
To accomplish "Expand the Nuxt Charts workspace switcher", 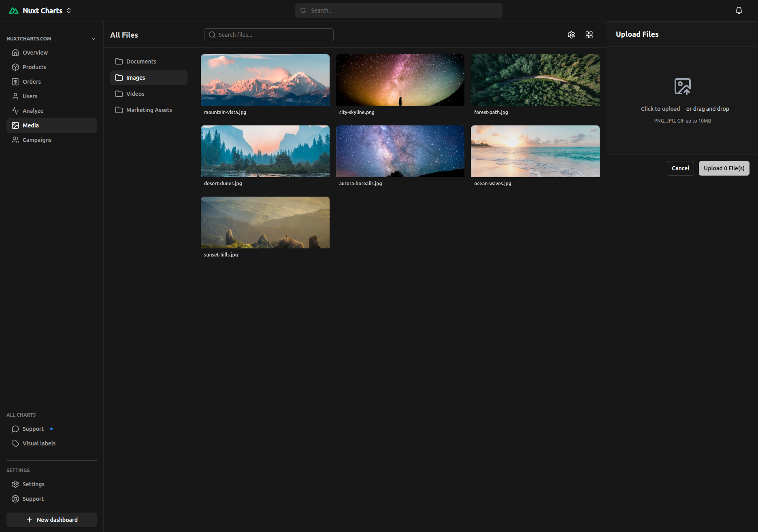I will click(69, 11).
